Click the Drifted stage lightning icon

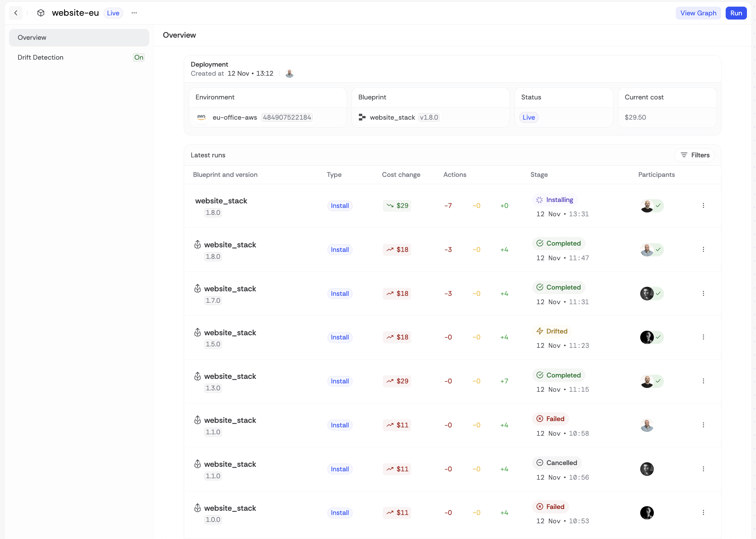click(x=539, y=331)
